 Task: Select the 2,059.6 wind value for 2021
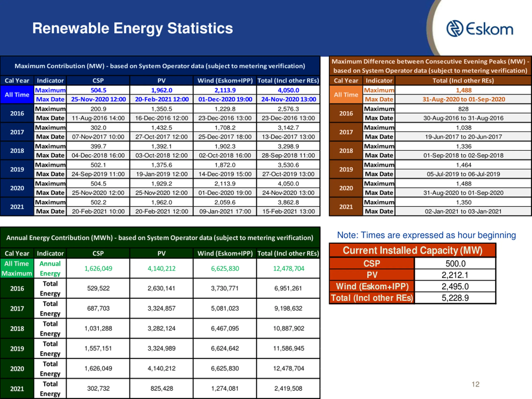pos(225,202)
